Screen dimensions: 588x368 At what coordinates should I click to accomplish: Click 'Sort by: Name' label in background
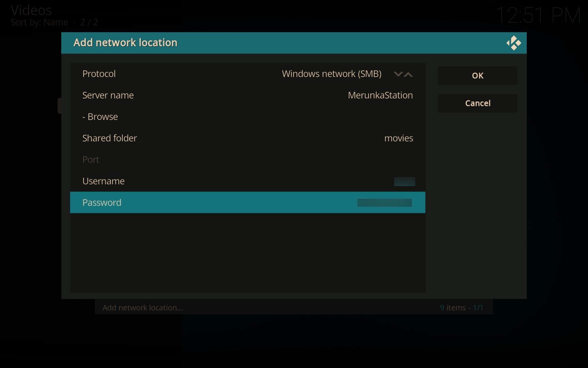[39, 22]
